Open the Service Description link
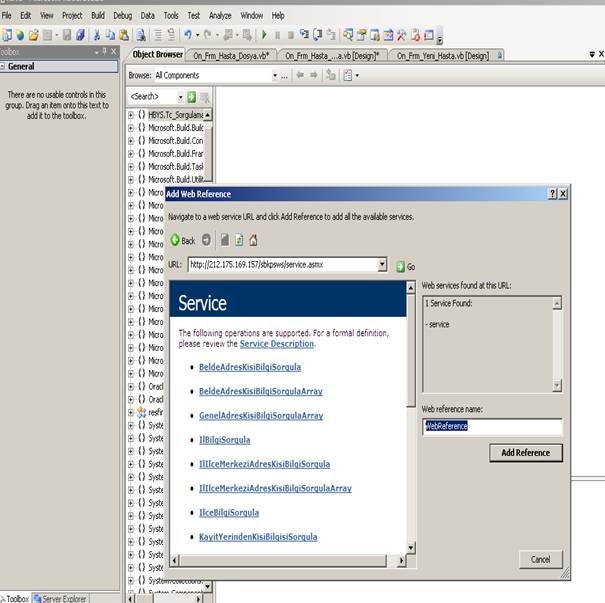Screen dimensions: 605x603 277,344
